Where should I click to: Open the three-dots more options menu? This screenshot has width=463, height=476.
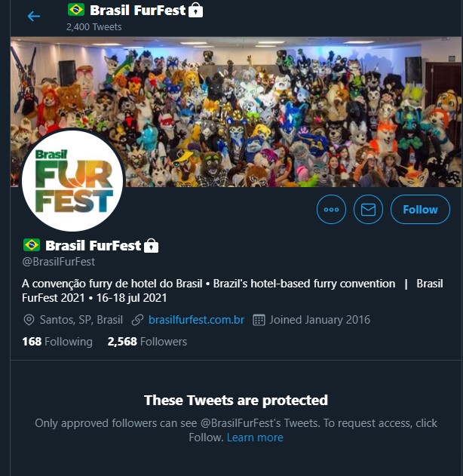click(x=331, y=210)
